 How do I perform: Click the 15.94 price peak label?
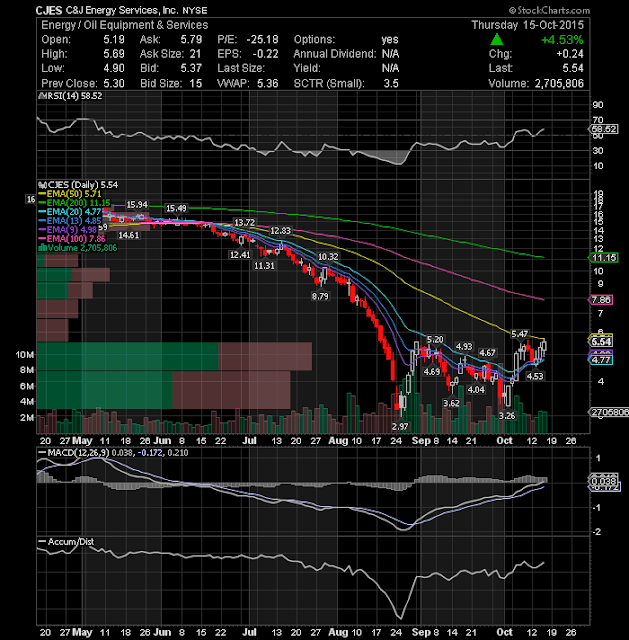coord(137,204)
